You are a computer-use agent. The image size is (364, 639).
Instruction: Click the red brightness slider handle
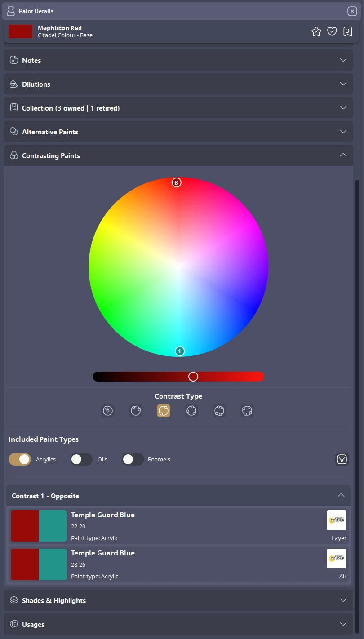click(x=193, y=377)
